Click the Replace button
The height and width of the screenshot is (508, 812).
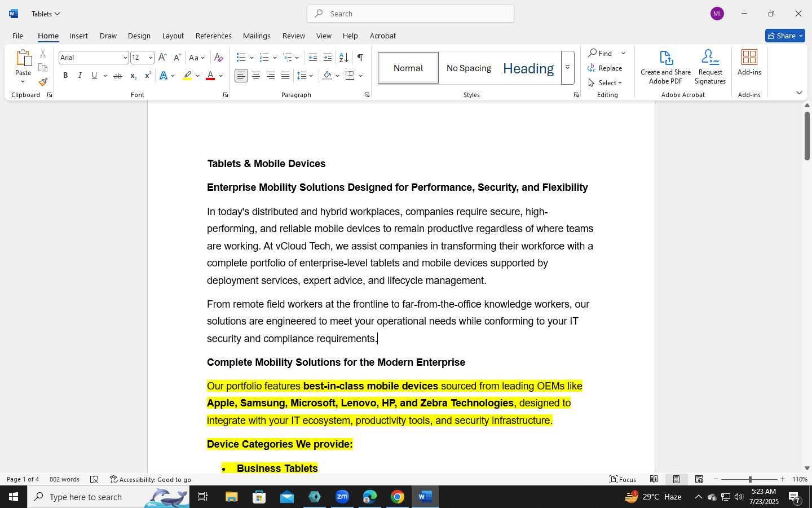[605, 68]
